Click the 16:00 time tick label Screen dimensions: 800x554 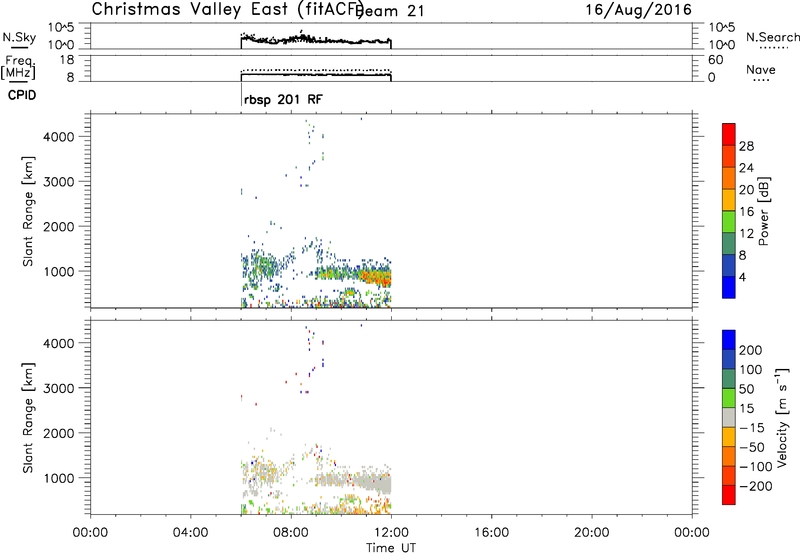click(x=491, y=533)
